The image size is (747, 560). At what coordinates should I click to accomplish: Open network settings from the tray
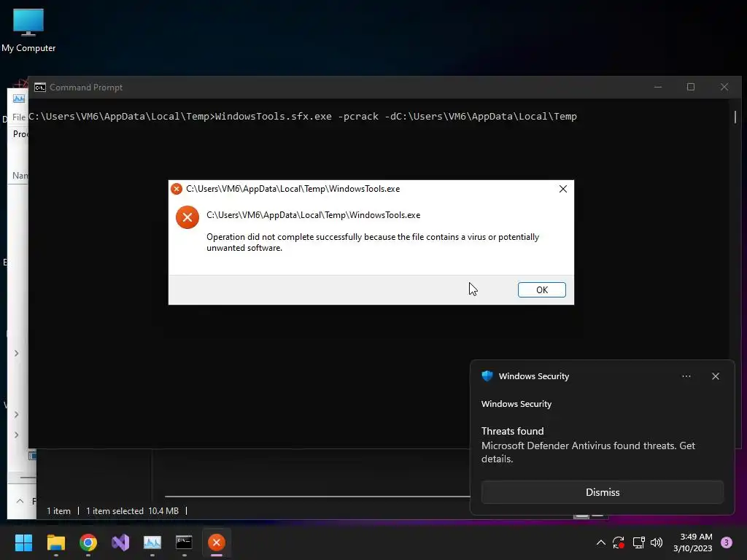(638, 542)
